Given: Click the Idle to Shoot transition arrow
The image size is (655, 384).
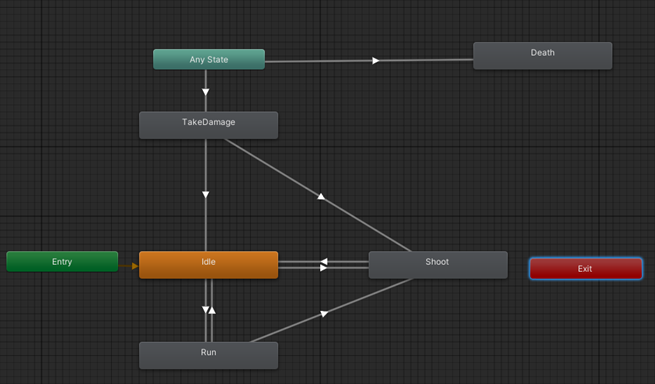Looking at the screenshot, I should pyautogui.click(x=324, y=268).
